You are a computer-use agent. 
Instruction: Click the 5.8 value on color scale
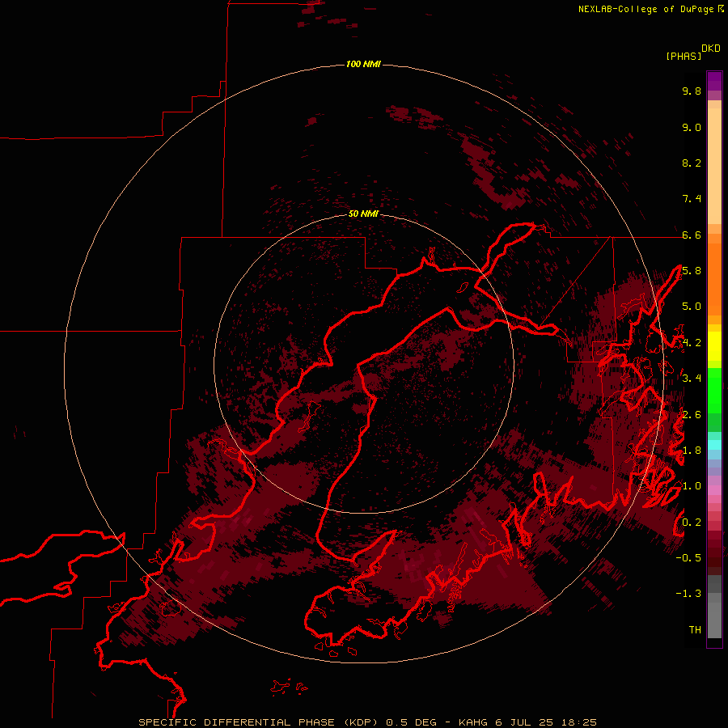point(692,271)
